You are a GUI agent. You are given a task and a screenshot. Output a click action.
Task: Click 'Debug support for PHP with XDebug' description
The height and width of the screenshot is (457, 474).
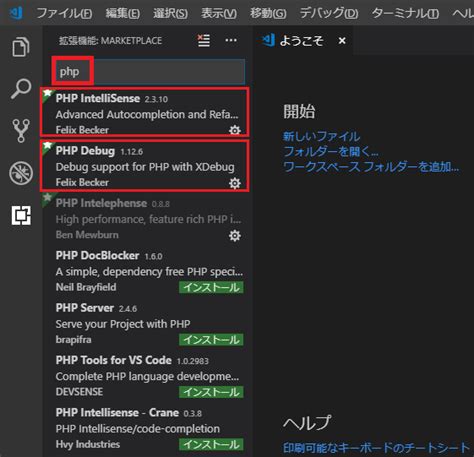coord(145,167)
